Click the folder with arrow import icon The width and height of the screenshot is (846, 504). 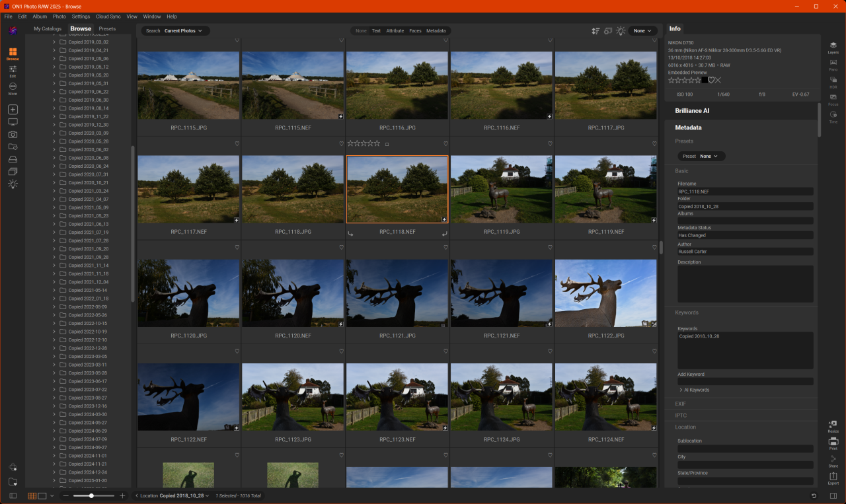coord(13,147)
